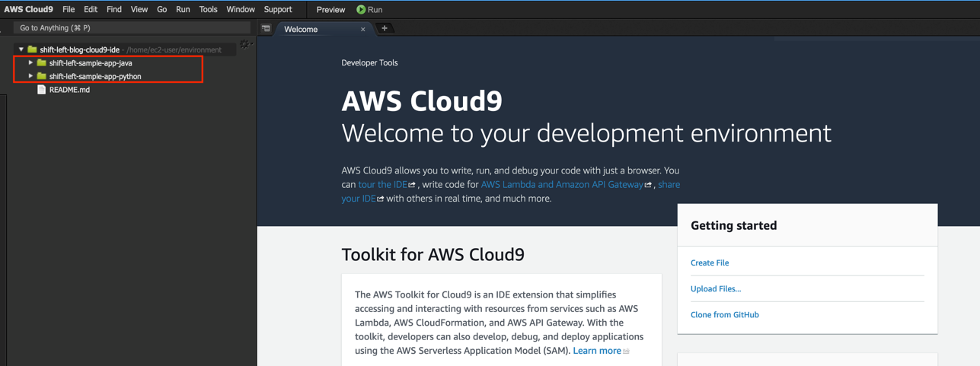Close the Welcome tab
The height and width of the screenshot is (366, 980).
point(363,30)
